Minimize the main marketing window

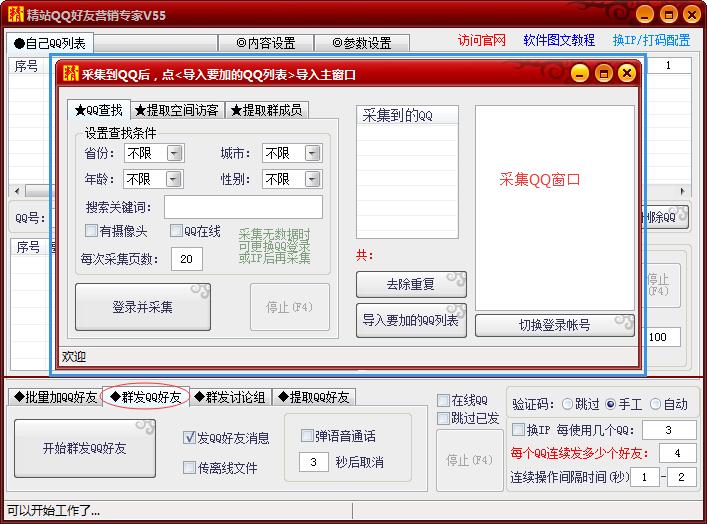pos(645,14)
